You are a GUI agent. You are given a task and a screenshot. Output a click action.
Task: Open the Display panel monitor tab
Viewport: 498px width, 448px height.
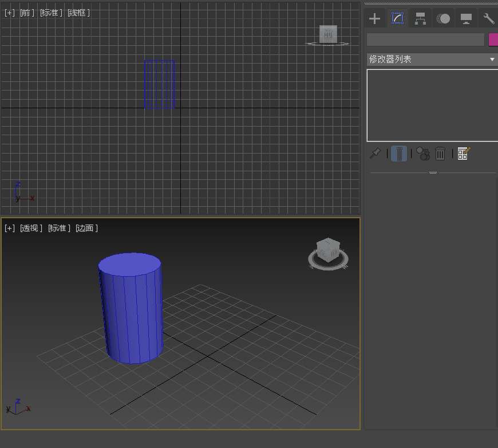tap(467, 18)
